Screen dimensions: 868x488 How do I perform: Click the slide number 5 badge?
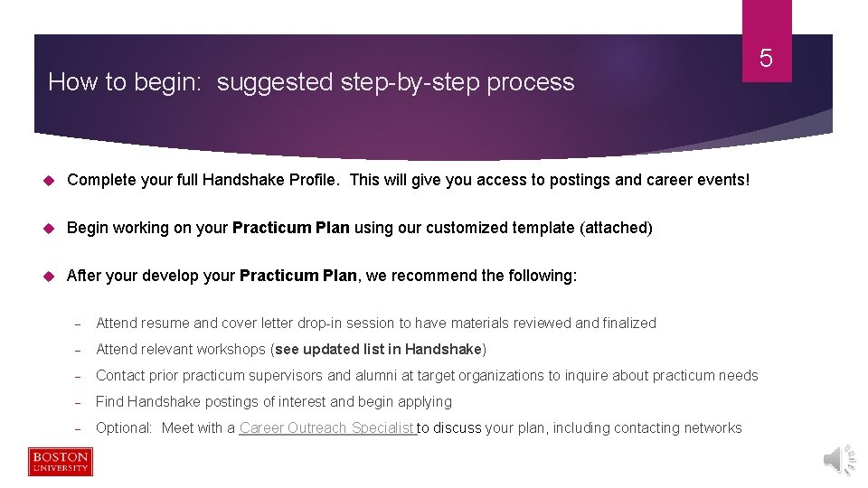pyautogui.click(x=766, y=60)
